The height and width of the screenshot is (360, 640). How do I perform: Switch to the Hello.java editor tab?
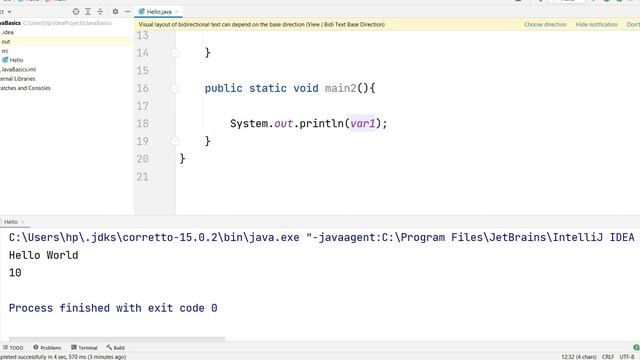(x=159, y=12)
